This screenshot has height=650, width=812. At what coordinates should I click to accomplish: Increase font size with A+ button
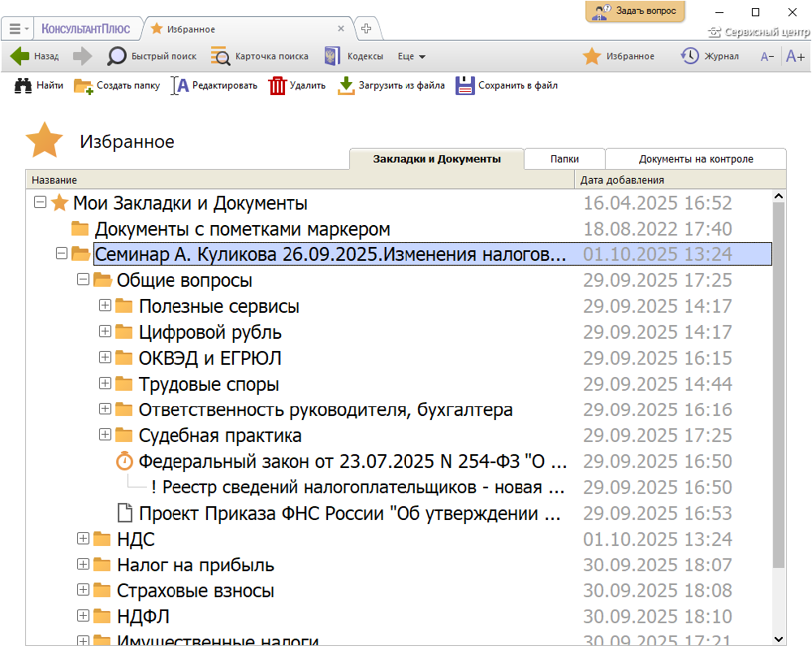coord(795,56)
